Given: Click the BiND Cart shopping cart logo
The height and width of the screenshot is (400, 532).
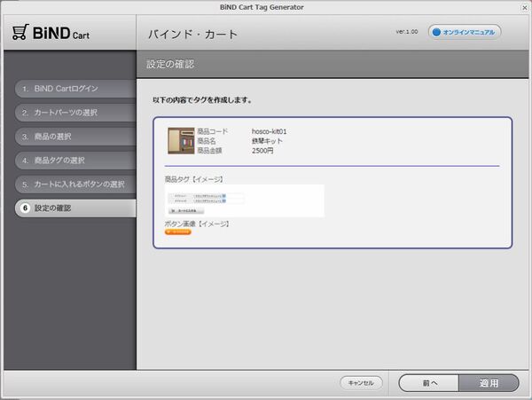Looking at the screenshot, I should point(51,33).
